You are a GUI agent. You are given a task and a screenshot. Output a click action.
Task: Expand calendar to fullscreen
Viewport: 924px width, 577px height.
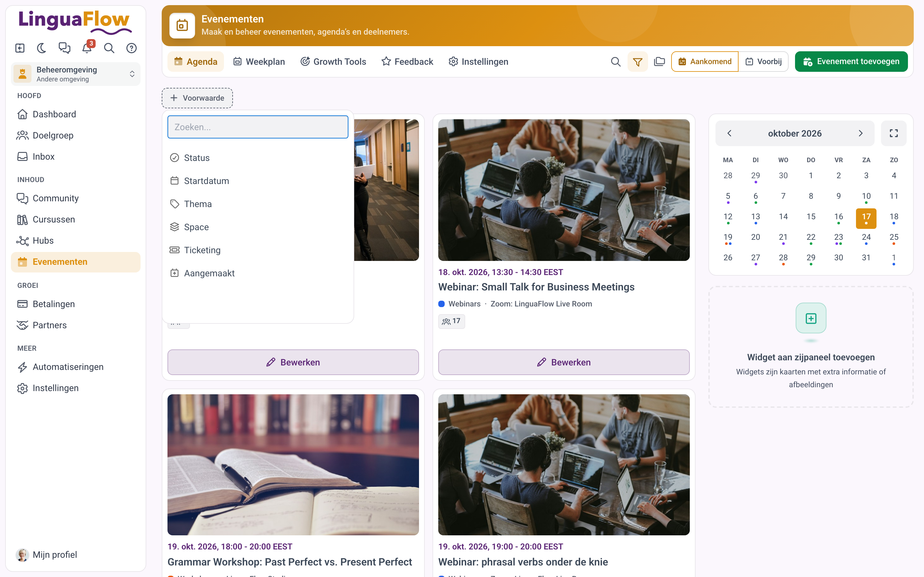point(894,133)
